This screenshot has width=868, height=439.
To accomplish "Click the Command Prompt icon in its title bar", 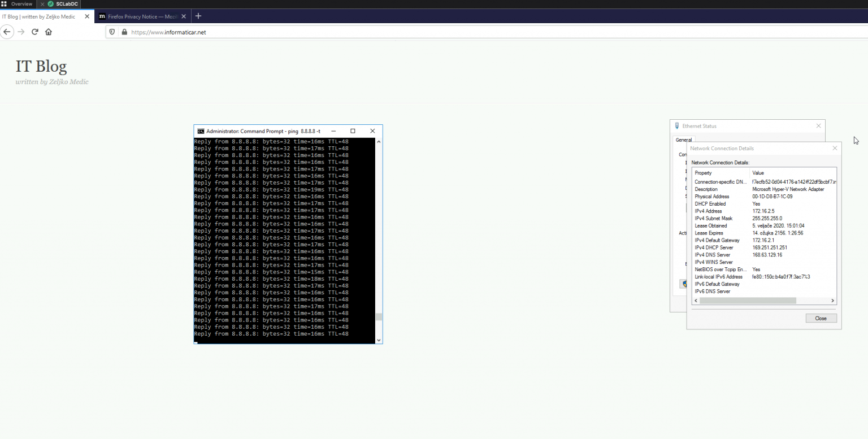I will 201,131.
